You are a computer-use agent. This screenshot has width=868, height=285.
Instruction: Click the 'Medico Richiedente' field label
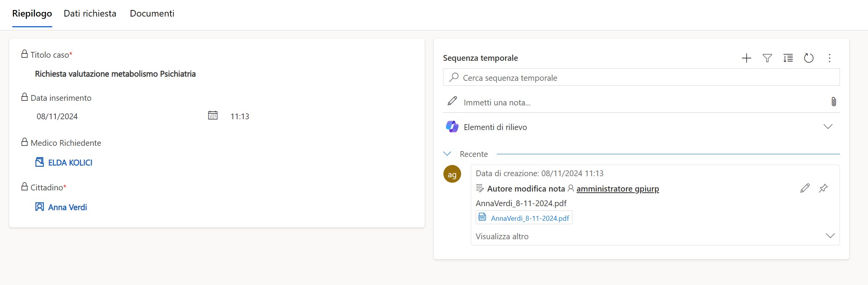point(66,143)
